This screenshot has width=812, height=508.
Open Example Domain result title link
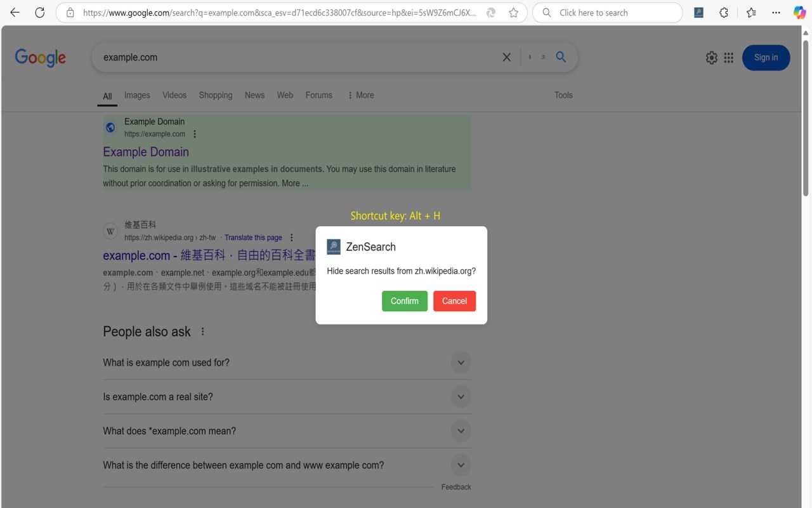click(x=146, y=152)
